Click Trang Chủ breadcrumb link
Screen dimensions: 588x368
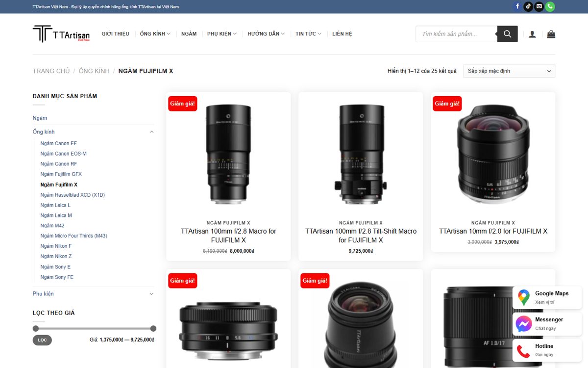pos(51,71)
